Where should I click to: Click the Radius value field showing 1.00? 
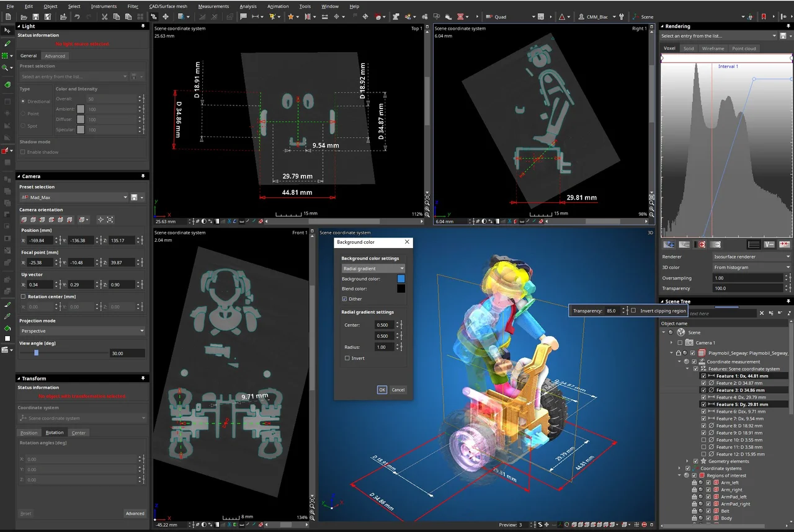tap(385, 347)
